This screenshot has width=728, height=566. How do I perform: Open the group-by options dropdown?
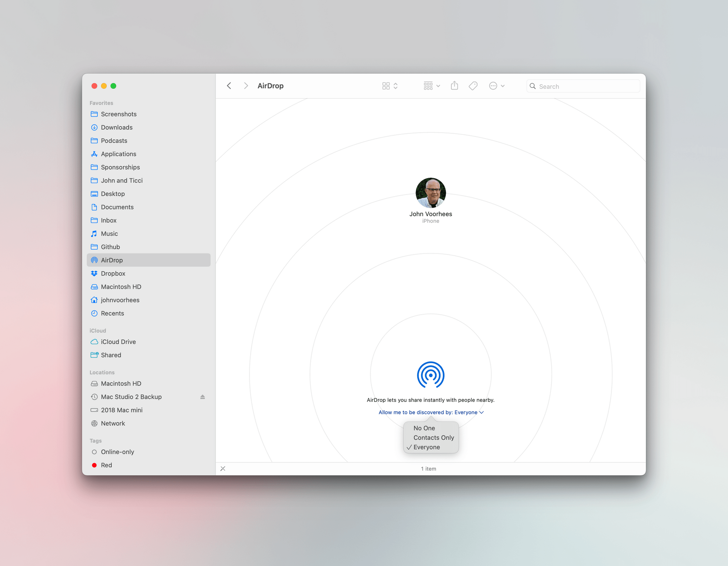click(x=432, y=86)
